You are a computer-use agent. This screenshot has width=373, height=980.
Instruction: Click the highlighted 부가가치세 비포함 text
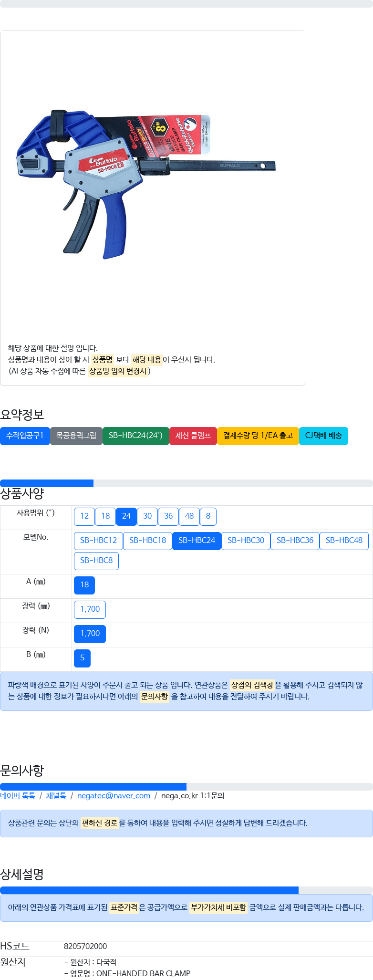click(x=218, y=907)
